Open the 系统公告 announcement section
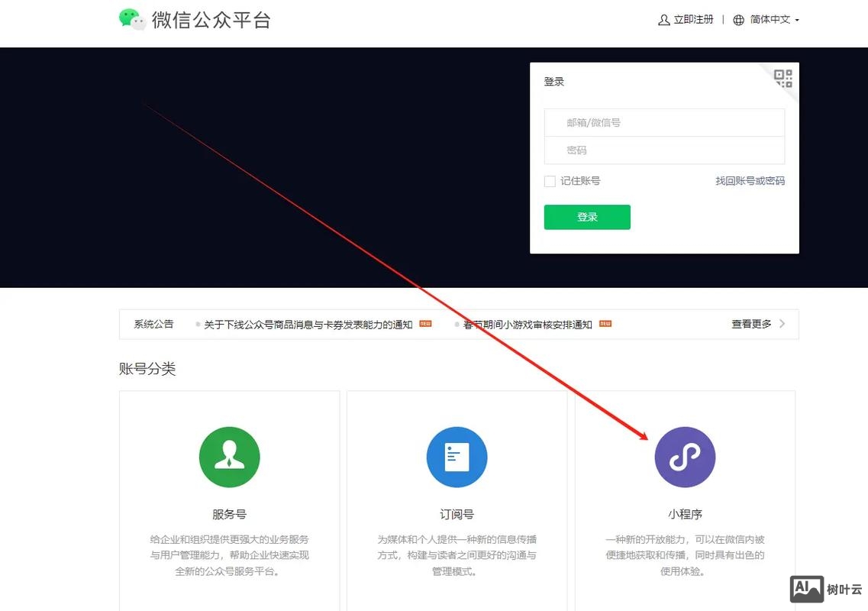 (153, 323)
